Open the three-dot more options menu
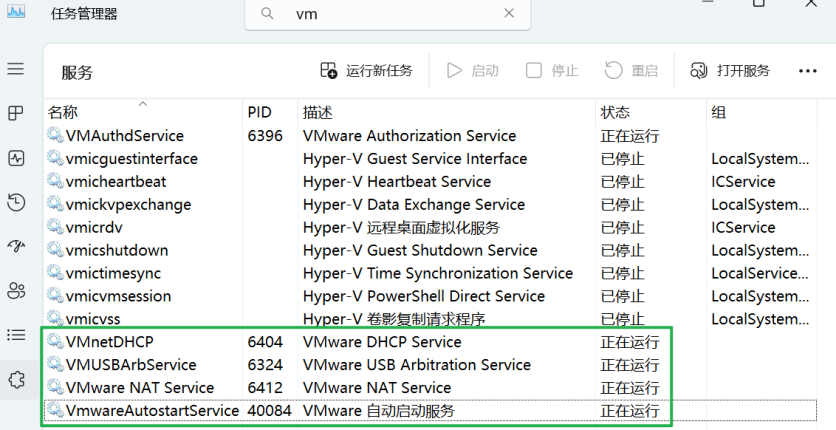 (x=808, y=71)
